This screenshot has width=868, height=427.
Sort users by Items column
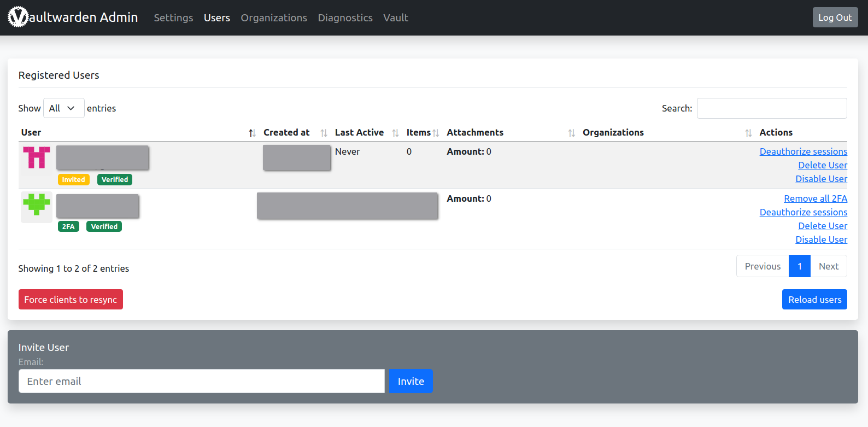click(436, 133)
